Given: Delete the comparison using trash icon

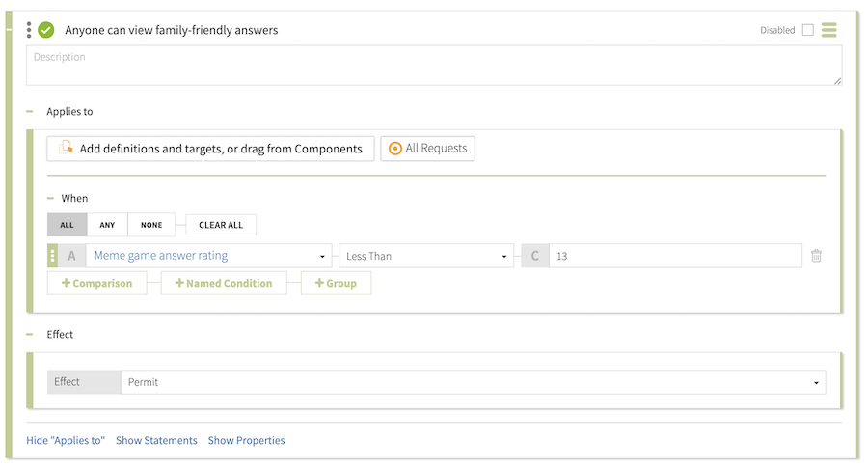Looking at the screenshot, I should [x=816, y=256].
